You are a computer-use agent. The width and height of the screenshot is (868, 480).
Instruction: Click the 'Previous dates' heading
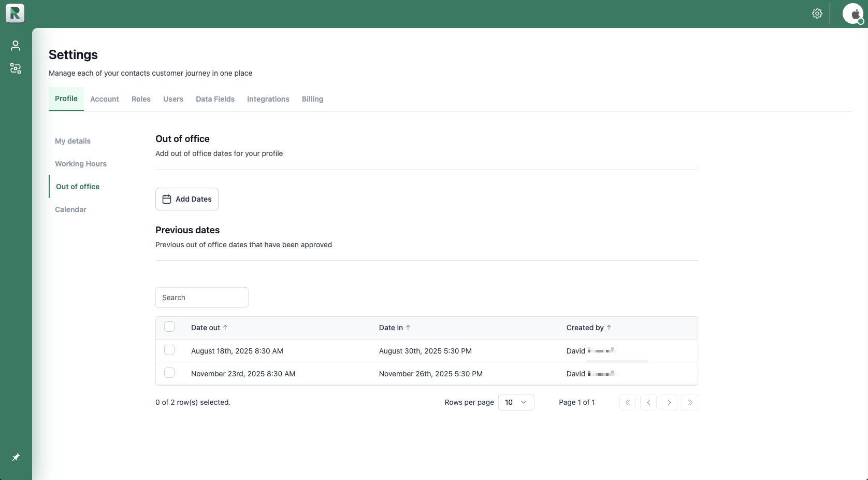[187, 230]
